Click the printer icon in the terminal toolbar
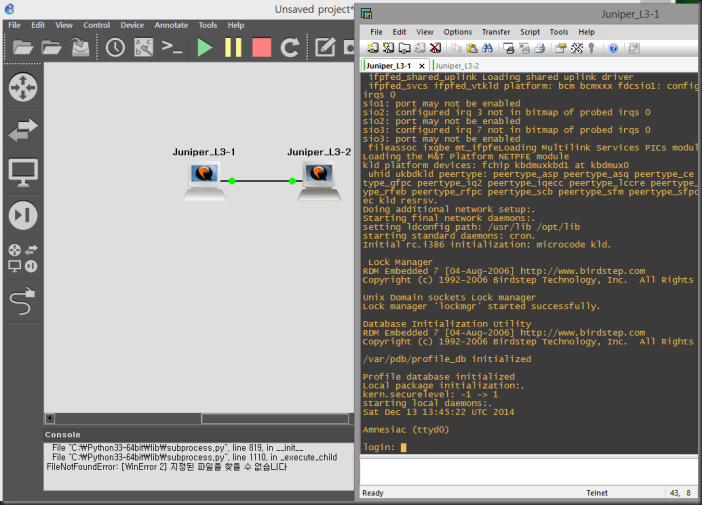The height and width of the screenshot is (505, 702). click(540, 48)
